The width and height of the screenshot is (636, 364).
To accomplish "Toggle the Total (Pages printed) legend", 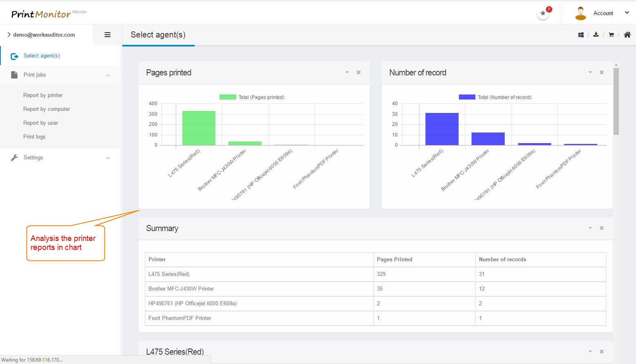I will point(252,97).
